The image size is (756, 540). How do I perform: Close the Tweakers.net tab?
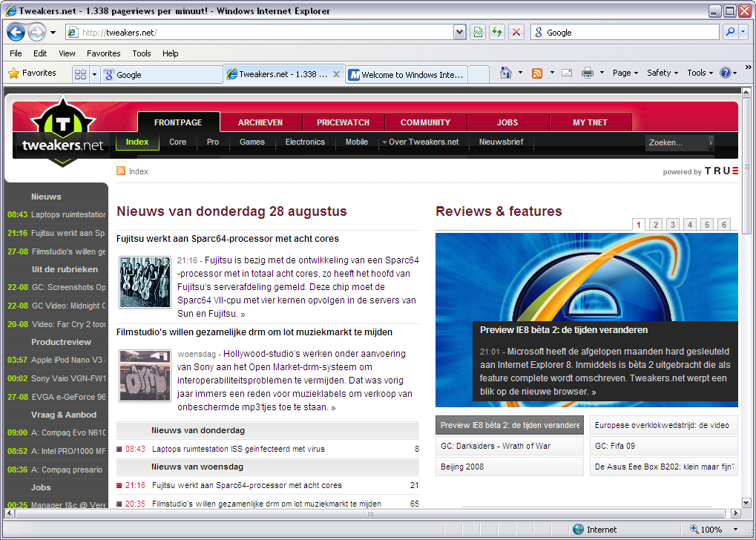click(x=337, y=74)
